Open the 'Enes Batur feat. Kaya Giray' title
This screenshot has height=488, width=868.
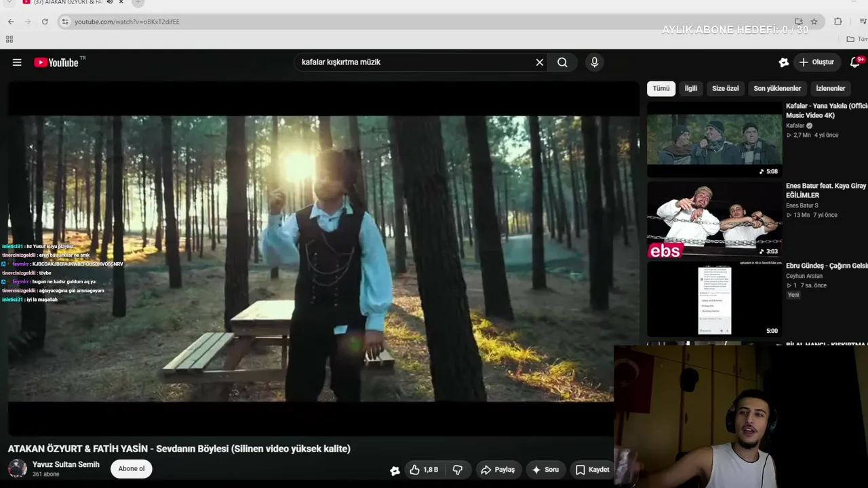click(827, 190)
